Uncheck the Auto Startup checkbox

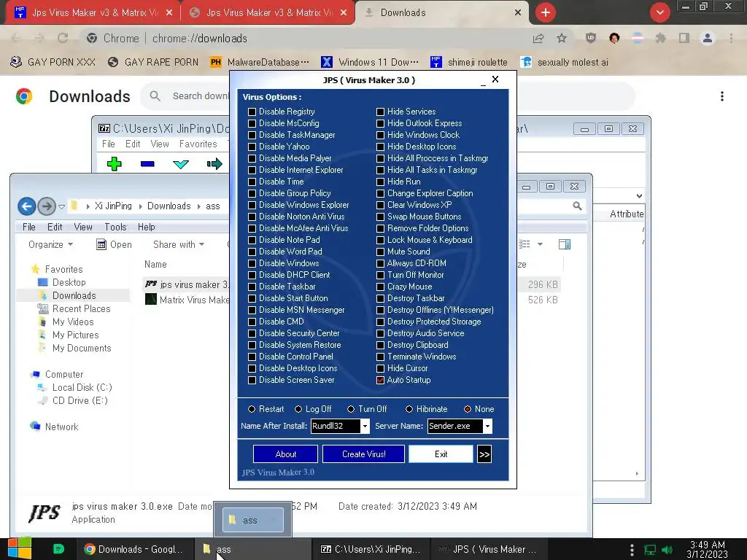click(380, 380)
